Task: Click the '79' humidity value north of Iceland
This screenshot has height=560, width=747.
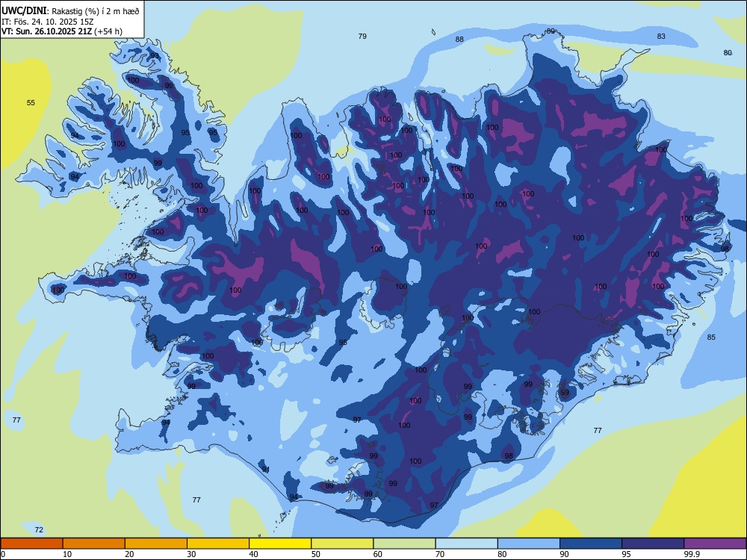Action: coord(362,36)
